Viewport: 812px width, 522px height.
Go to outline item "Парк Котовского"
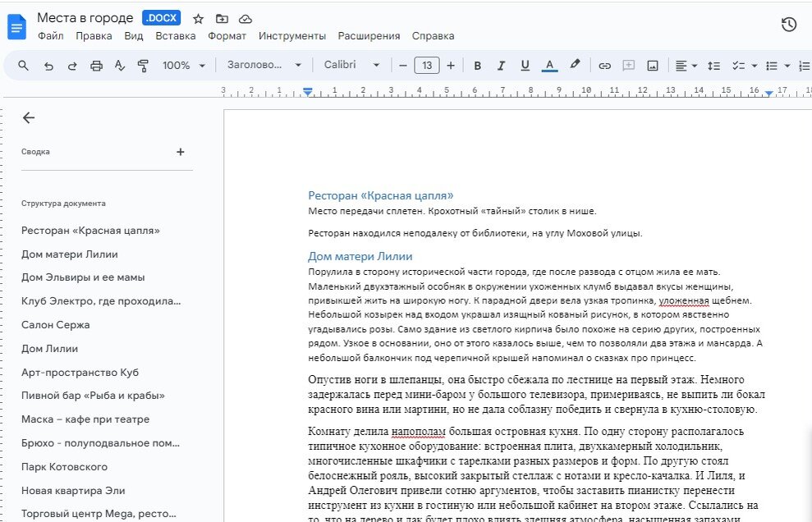coord(64,466)
